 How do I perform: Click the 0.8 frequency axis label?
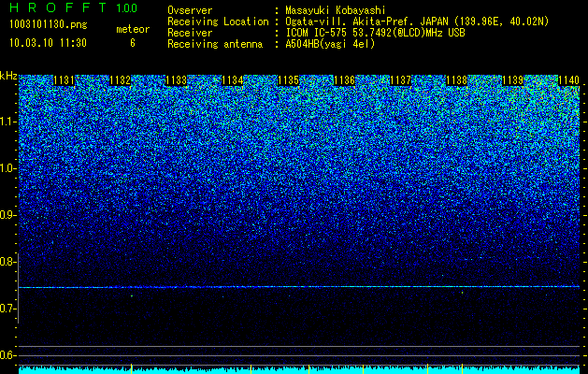tap(8, 262)
